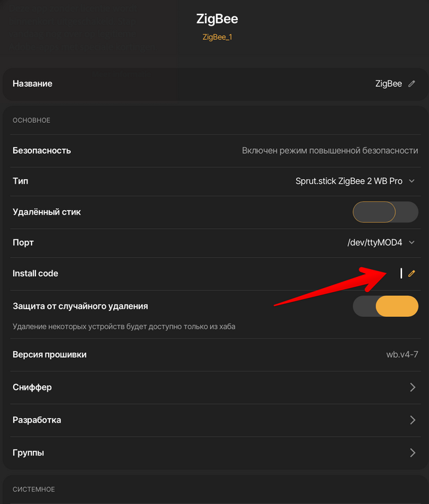
Task: Expand the Тип dropdown chevron
Action: 412,181
